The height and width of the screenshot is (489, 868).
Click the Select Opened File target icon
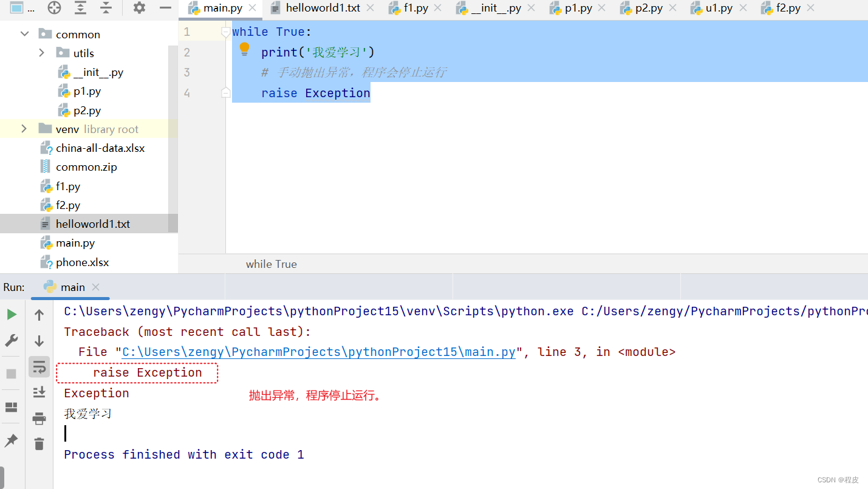tap(54, 8)
